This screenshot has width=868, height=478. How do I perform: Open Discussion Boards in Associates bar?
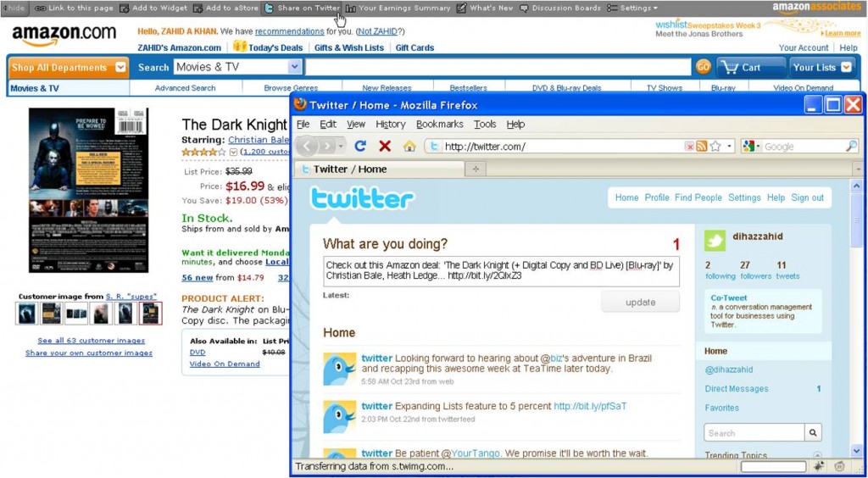coord(559,8)
